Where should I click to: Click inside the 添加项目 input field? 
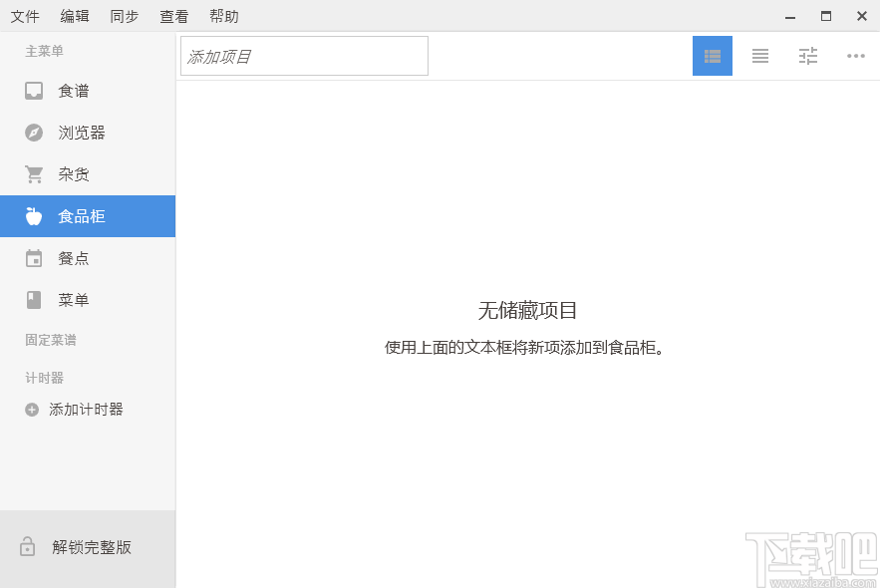tap(303, 56)
